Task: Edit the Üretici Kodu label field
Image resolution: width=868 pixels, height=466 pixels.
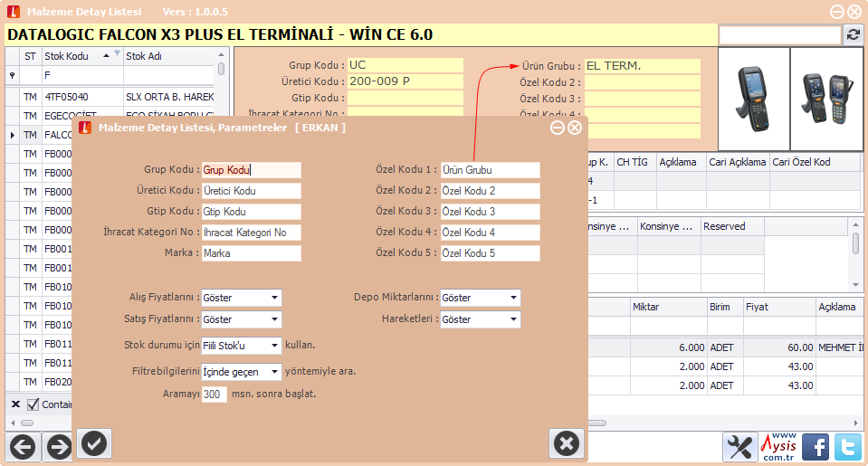Action: [x=252, y=191]
